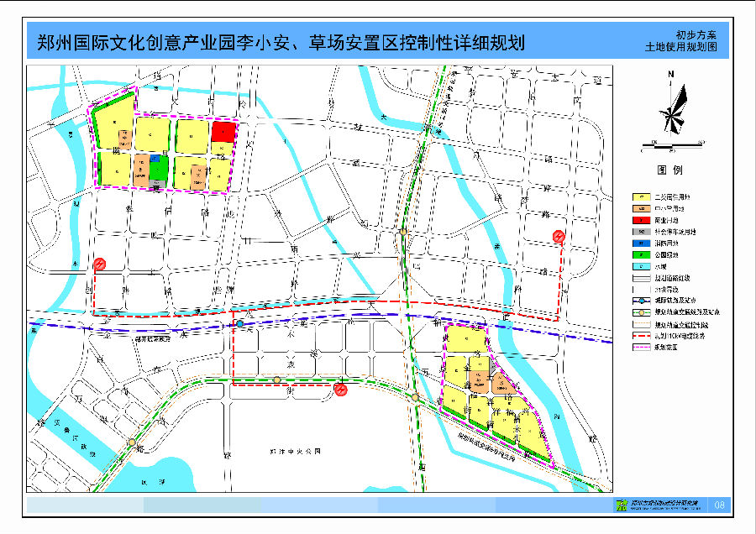Select the orange school land swatch in the legend
This screenshot has height=534, width=756.
(x=640, y=208)
